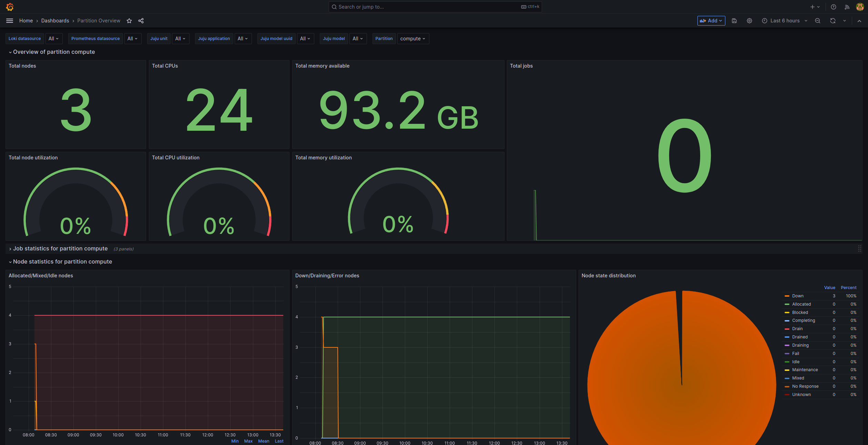Share the dashboard via share icon
Screen dimensions: 868x445
tap(141, 21)
